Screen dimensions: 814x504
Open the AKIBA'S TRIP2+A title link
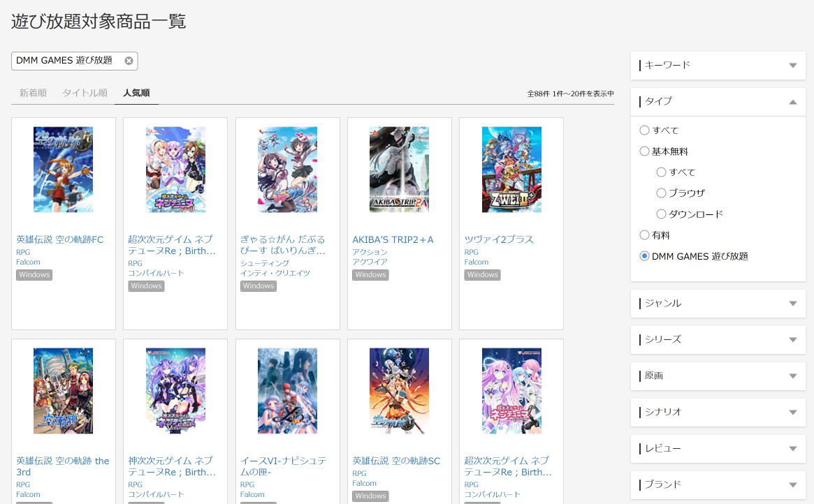[x=393, y=239]
